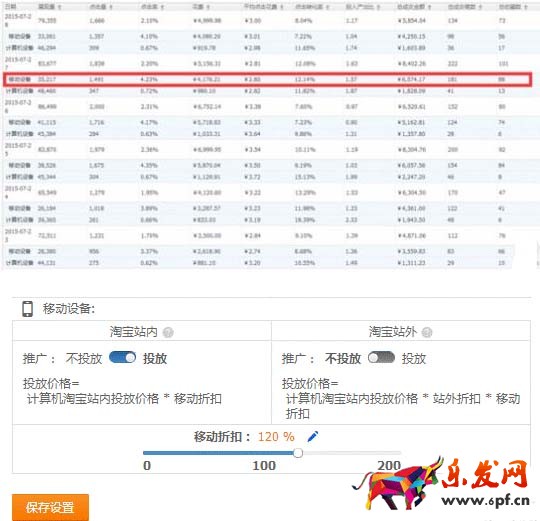Sort the table by 点击率 arrow
The height and width of the screenshot is (521, 540).
tap(162, 7)
